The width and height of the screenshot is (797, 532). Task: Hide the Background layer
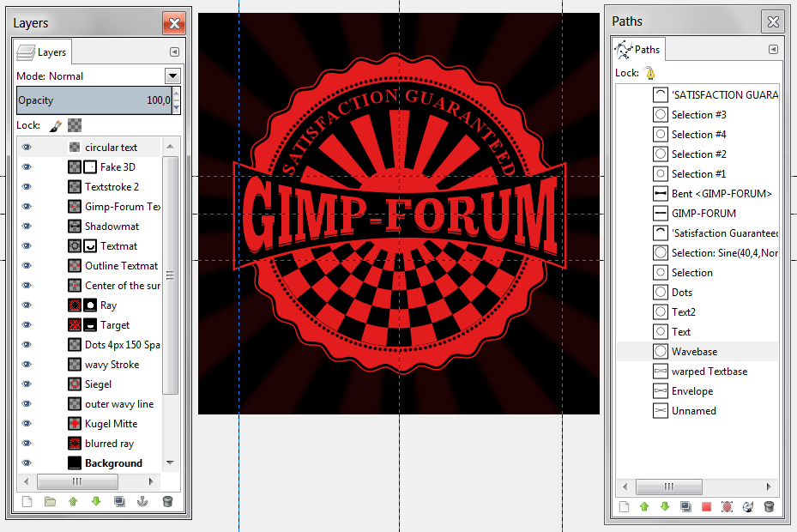click(27, 463)
